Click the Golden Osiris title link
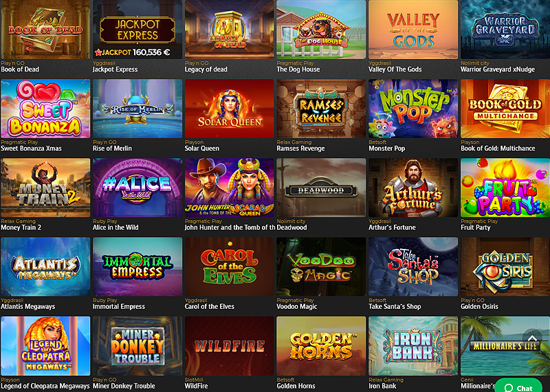Screen dimensions: 550x392 [479, 306]
